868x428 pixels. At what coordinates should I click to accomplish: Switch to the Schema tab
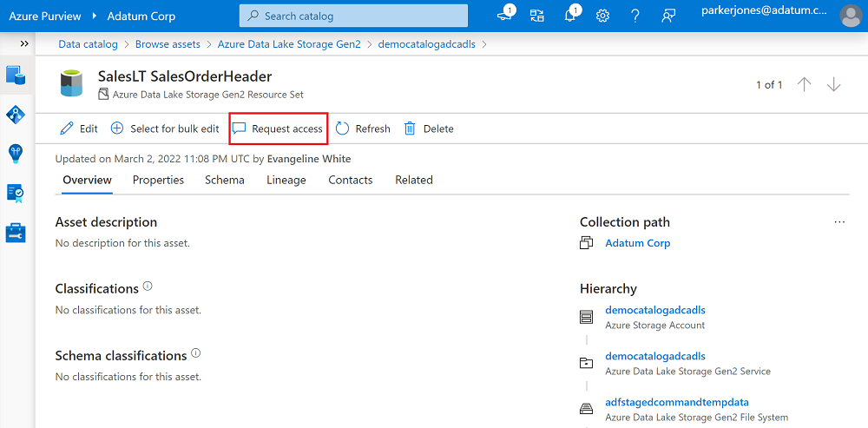(x=225, y=180)
